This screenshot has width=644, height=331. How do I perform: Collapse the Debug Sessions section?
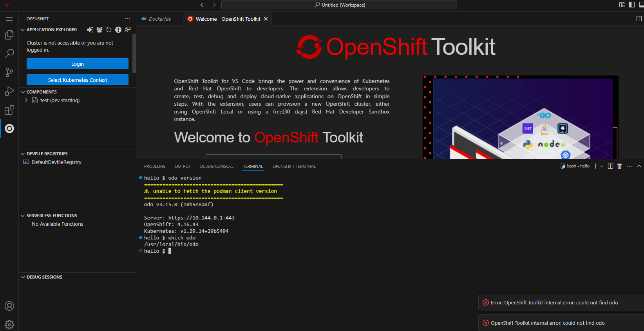point(23,277)
